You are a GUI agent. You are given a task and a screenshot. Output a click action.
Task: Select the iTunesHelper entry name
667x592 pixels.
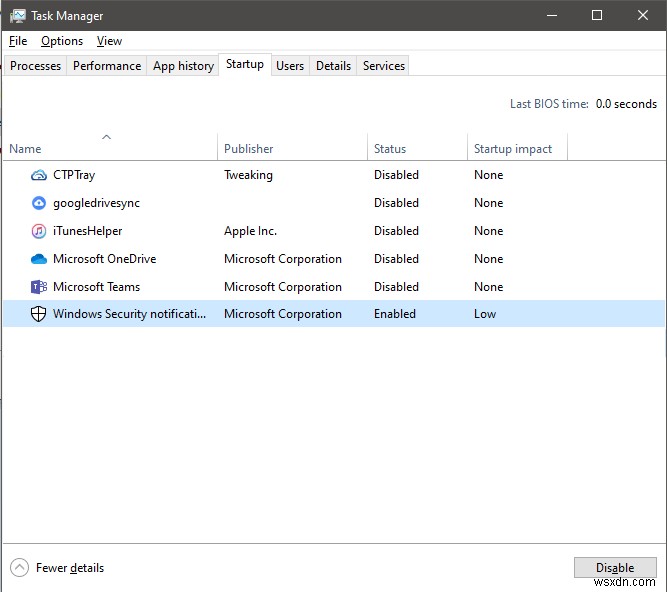pyautogui.click(x=87, y=231)
